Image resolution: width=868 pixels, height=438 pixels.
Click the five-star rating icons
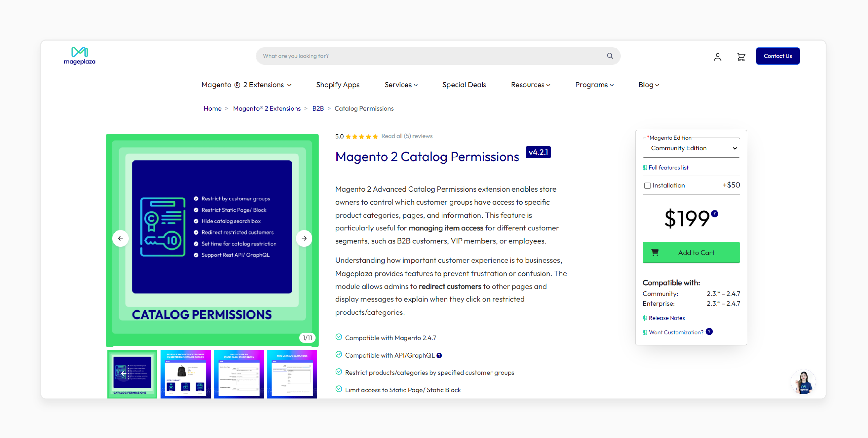[x=361, y=136]
